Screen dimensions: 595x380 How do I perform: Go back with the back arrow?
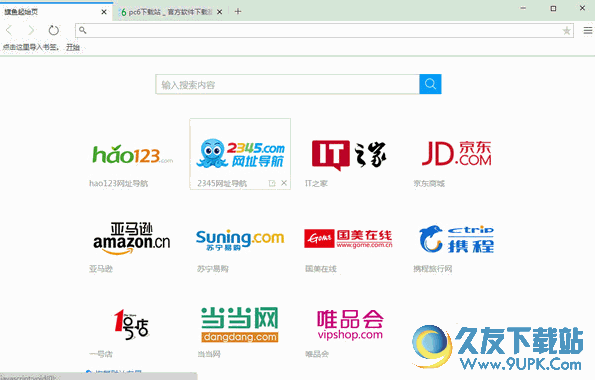click(x=9, y=30)
